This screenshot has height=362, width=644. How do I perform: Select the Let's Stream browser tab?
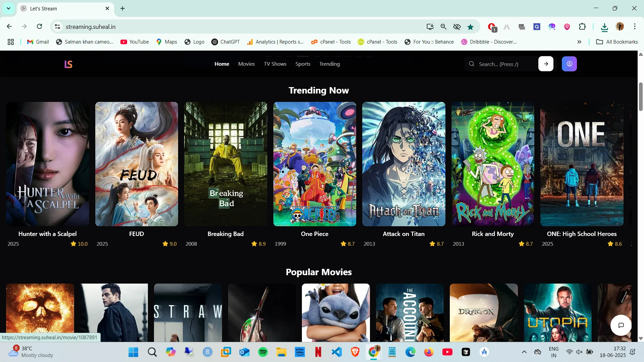point(65,9)
